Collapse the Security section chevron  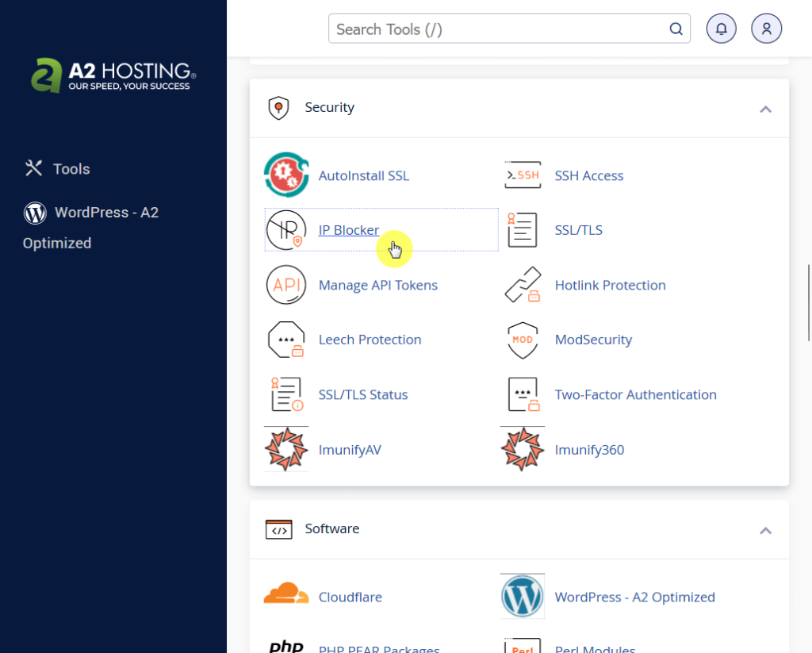point(765,109)
